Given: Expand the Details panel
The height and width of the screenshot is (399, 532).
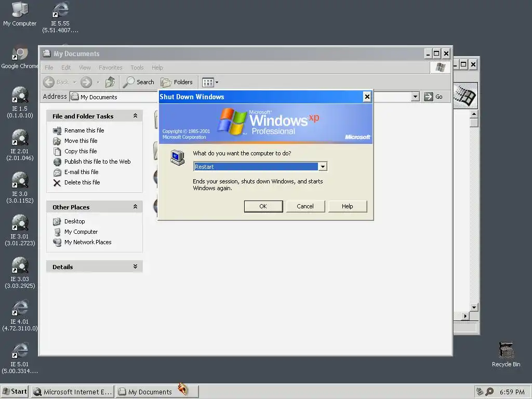Looking at the screenshot, I should point(135,267).
